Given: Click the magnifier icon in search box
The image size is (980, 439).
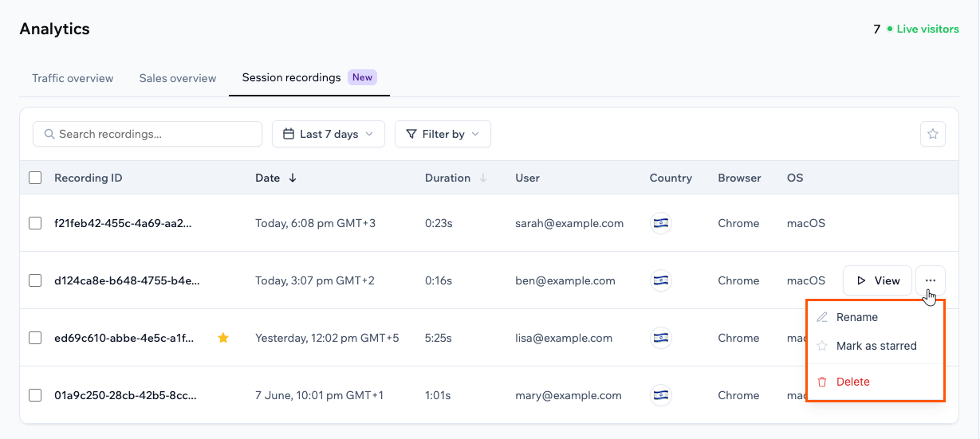Looking at the screenshot, I should coord(49,134).
